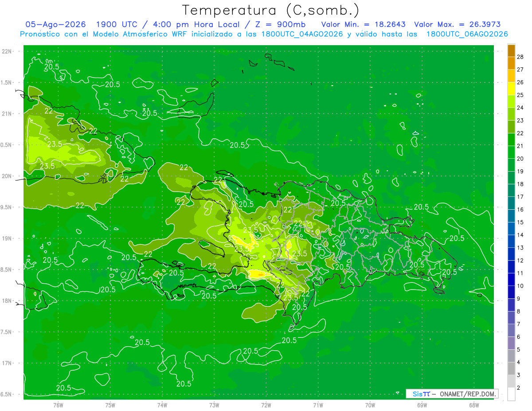532x411 pixels.
Task: Click the legend scale value '28'
Action: pyautogui.click(x=520, y=57)
